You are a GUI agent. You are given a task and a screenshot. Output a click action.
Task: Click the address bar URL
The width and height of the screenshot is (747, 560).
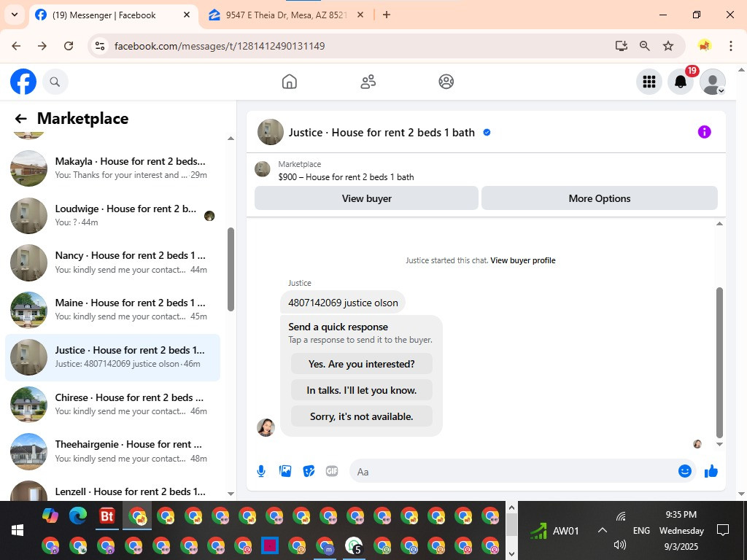coord(220,46)
